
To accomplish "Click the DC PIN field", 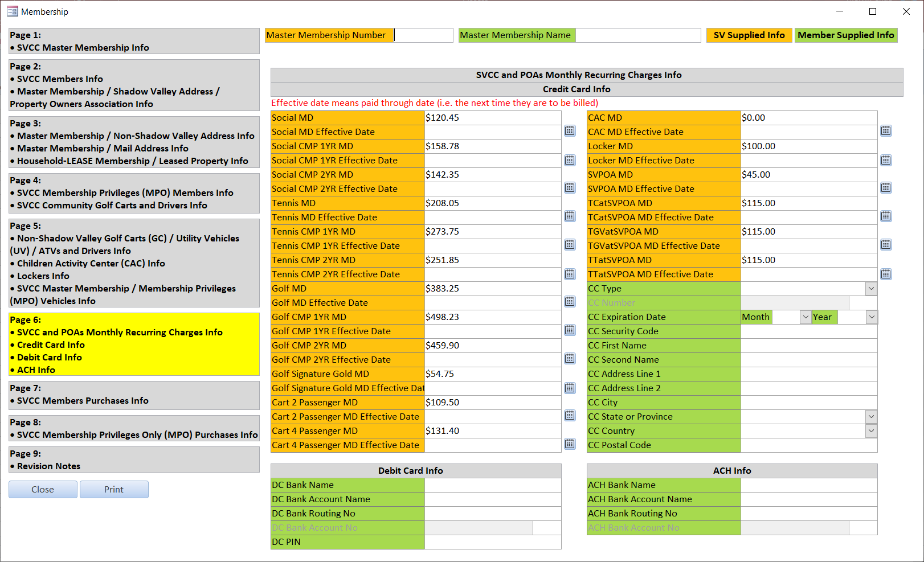I will tap(493, 542).
